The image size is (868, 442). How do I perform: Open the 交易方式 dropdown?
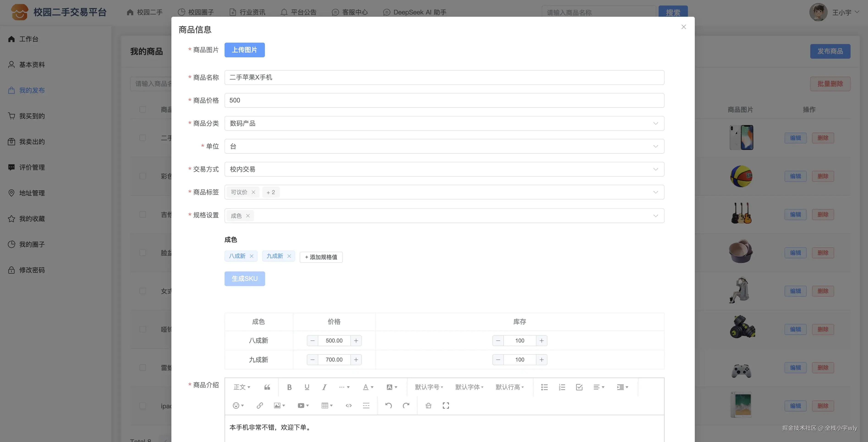[x=444, y=169]
